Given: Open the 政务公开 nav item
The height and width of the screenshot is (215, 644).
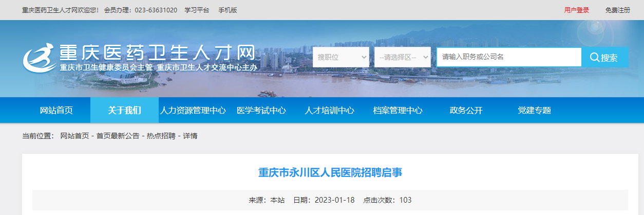Looking at the screenshot, I should (466, 110).
